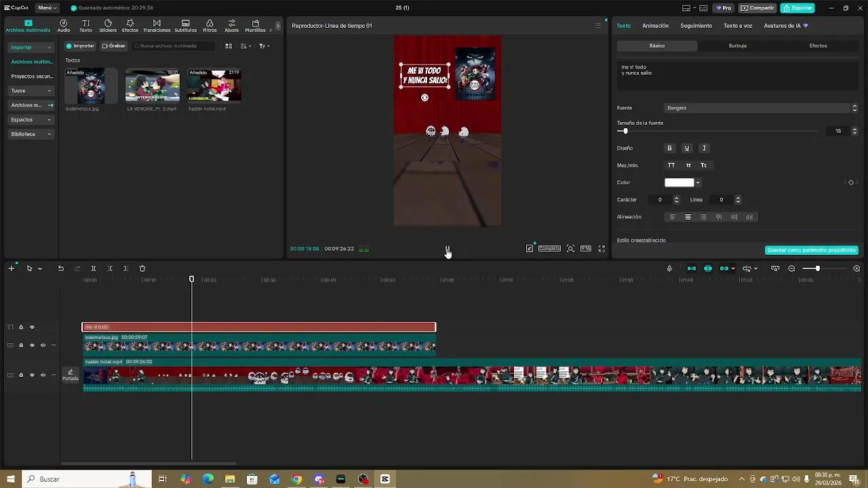Apply Bold text style
868x488 pixels.
[669, 148]
